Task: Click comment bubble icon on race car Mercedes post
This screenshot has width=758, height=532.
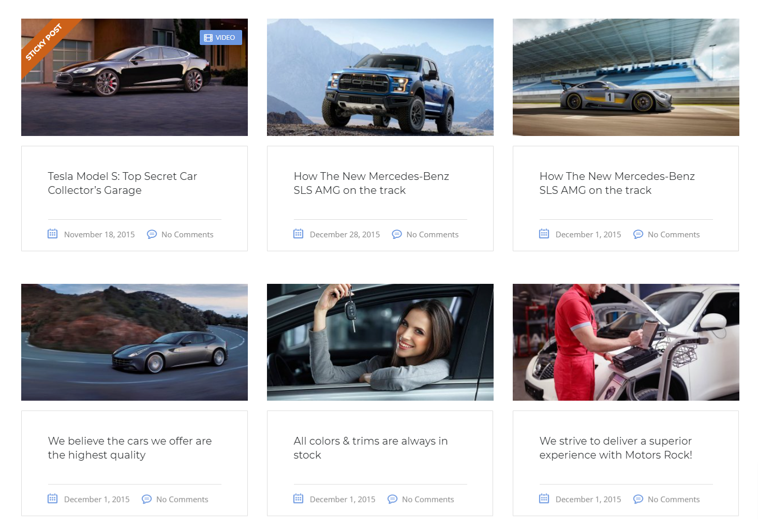Action: pyautogui.click(x=638, y=234)
